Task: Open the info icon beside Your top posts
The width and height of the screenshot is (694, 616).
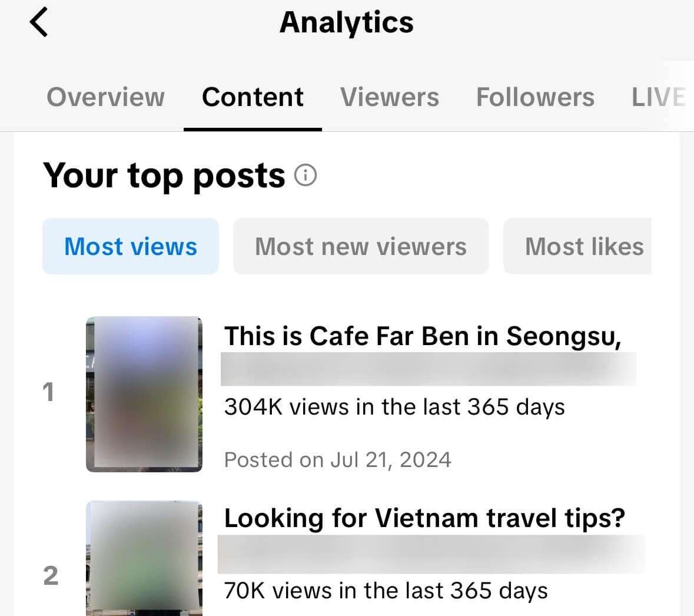Action: (306, 175)
